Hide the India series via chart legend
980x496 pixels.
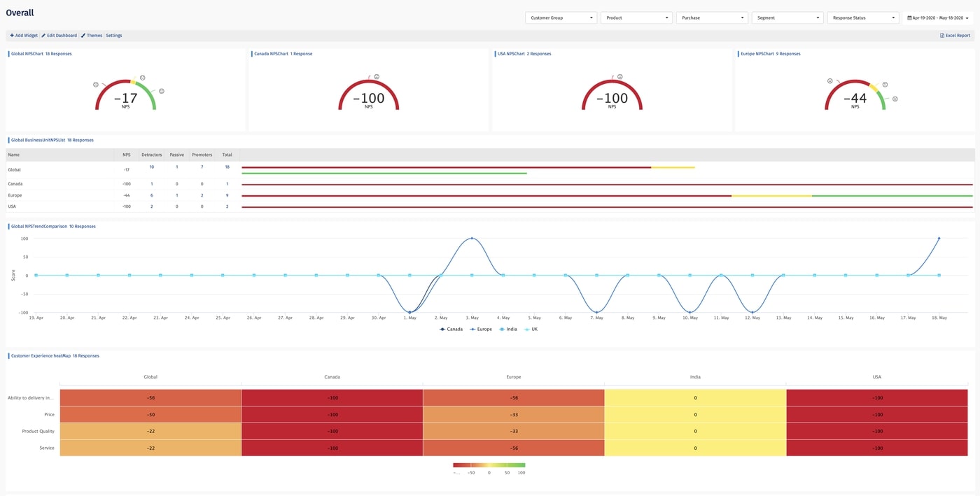click(x=509, y=329)
